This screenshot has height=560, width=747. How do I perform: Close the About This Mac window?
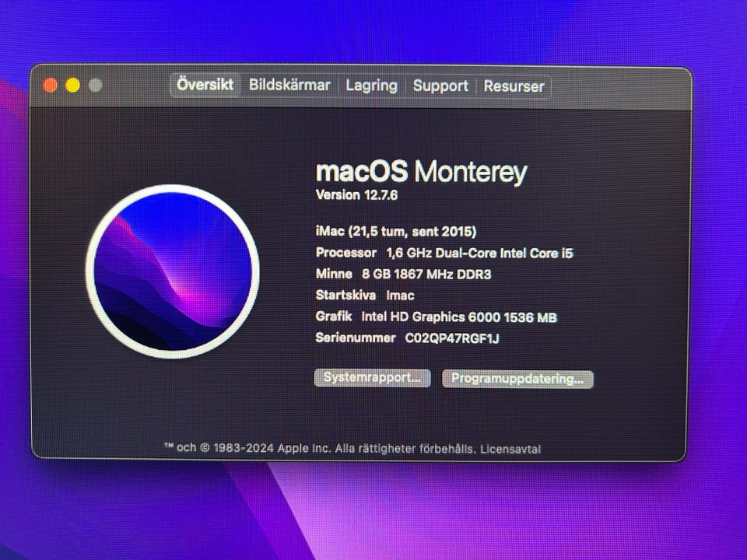point(51,86)
